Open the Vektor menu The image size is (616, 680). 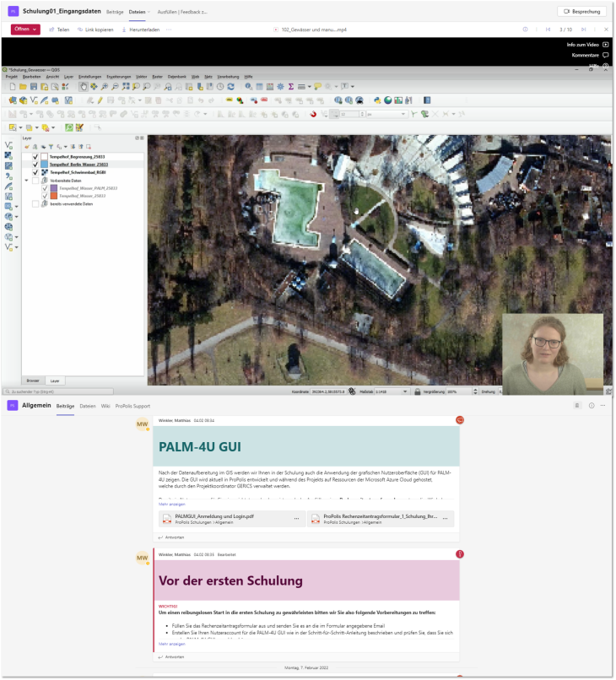pos(142,77)
